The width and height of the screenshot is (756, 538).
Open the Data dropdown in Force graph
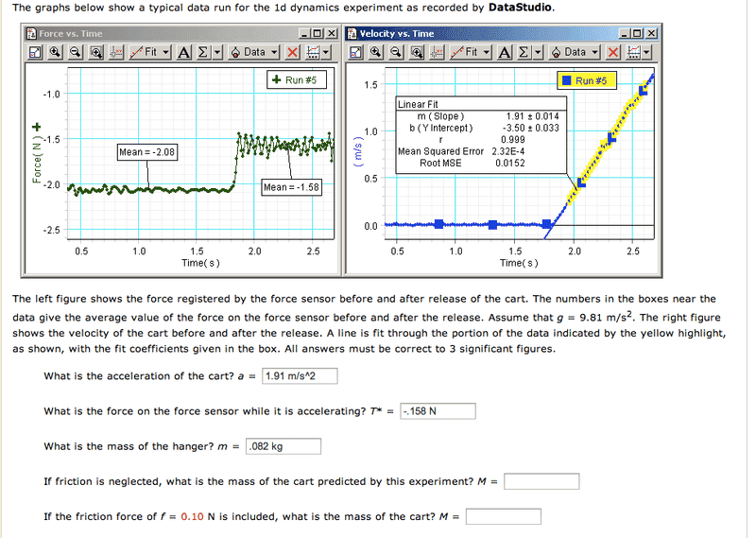(x=254, y=52)
